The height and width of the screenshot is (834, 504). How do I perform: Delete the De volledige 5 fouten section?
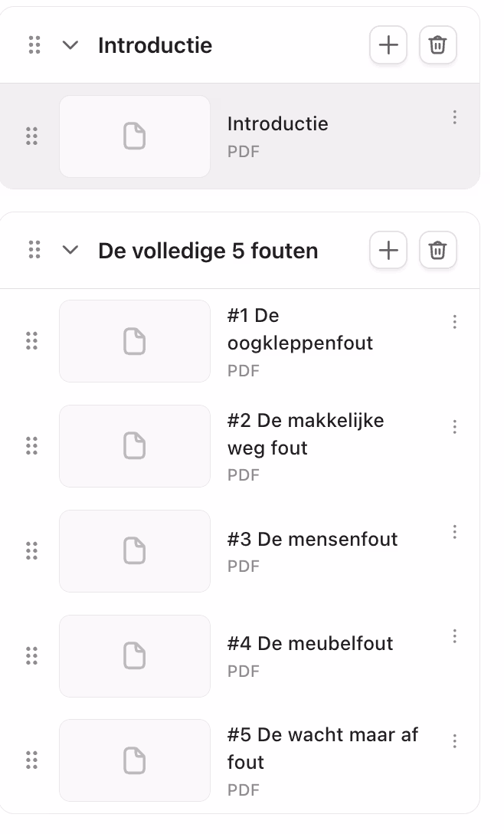(438, 251)
